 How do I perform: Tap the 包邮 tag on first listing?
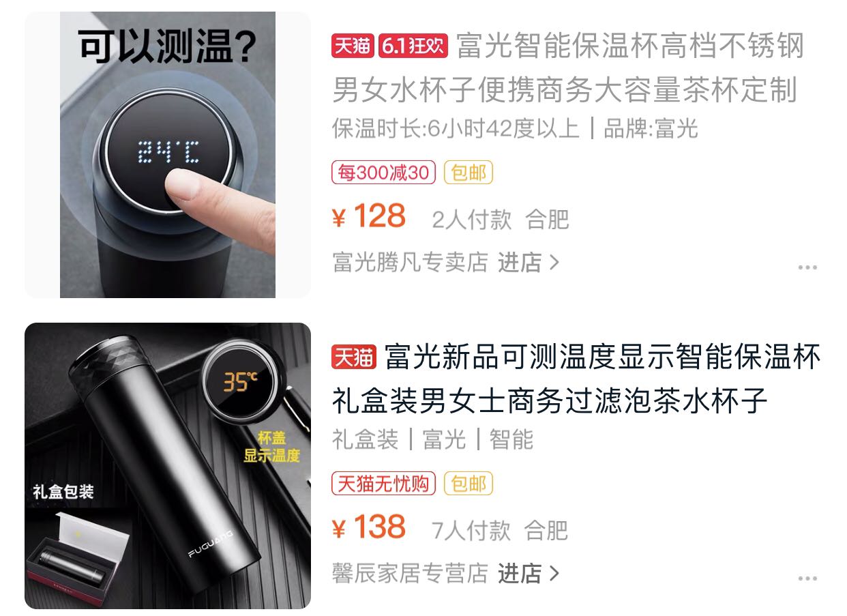click(x=469, y=173)
